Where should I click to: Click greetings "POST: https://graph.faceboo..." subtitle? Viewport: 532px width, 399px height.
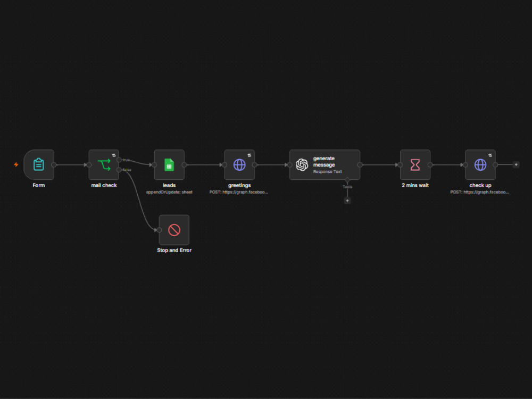coord(238,192)
